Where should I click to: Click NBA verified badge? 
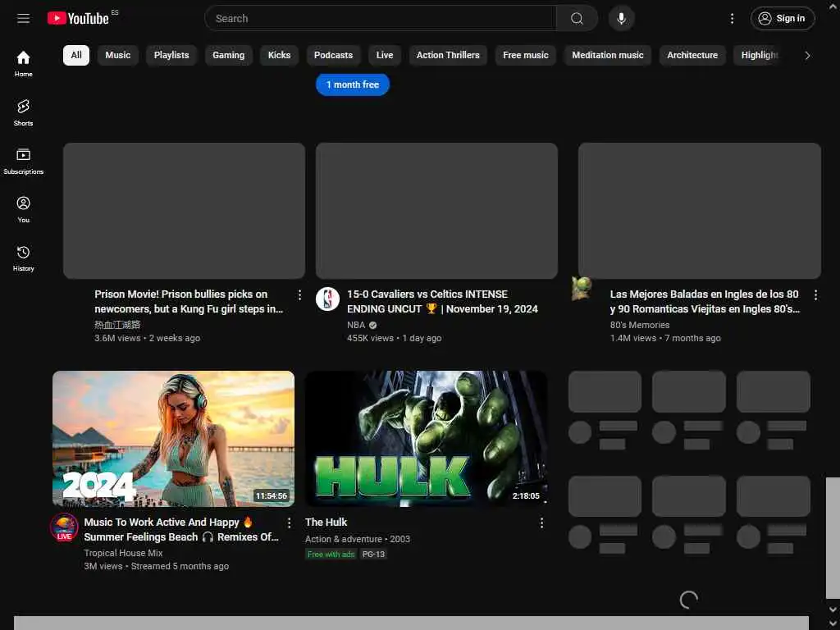tap(373, 325)
